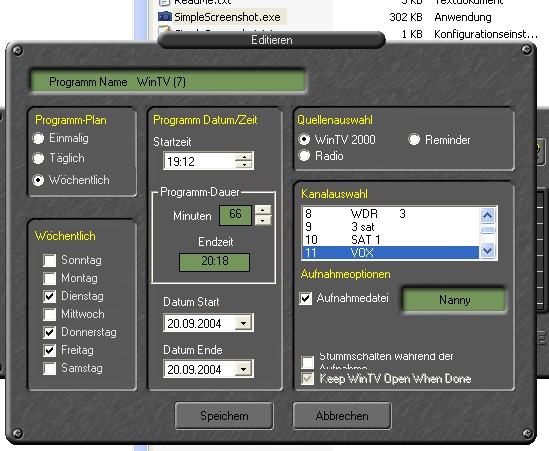
Task: Click the channel list scroll-up arrow
Action: point(487,215)
